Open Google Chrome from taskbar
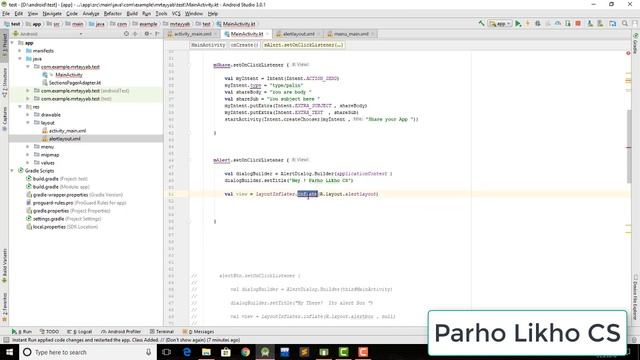This screenshot has width=640, height=360. click(245, 352)
